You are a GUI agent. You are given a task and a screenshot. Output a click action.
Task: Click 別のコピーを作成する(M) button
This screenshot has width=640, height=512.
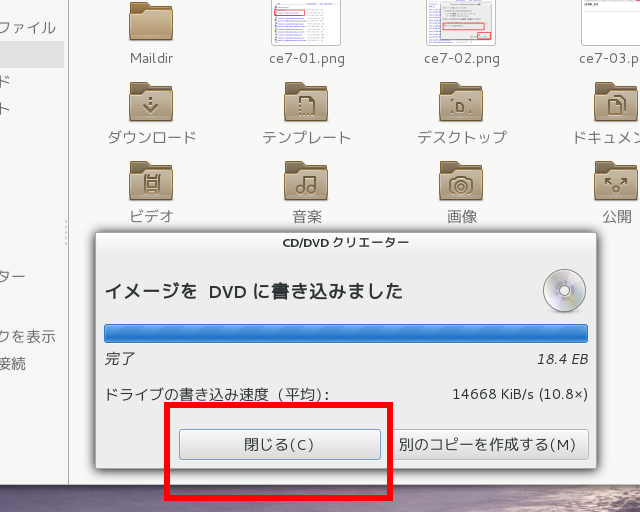tap(488, 444)
